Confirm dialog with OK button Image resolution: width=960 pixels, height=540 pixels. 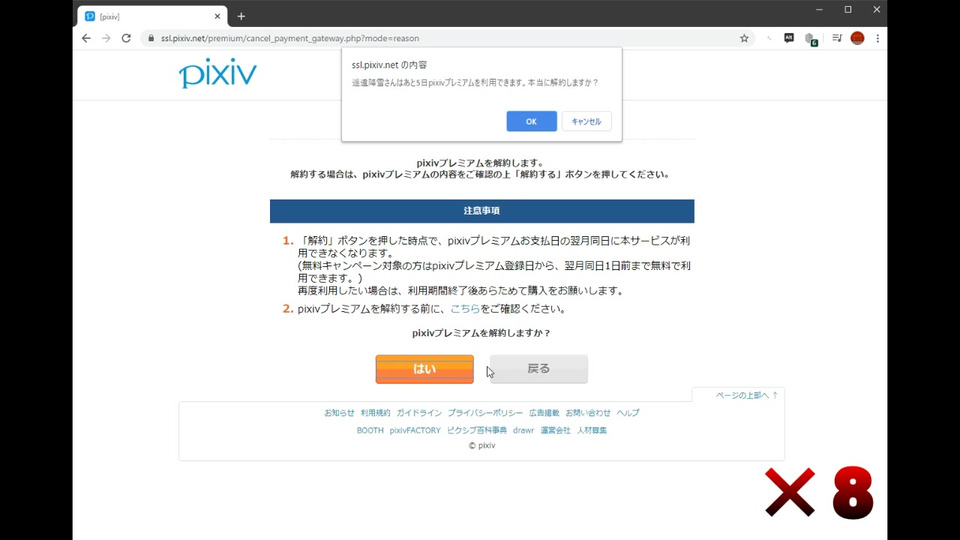(x=531, y=121)
